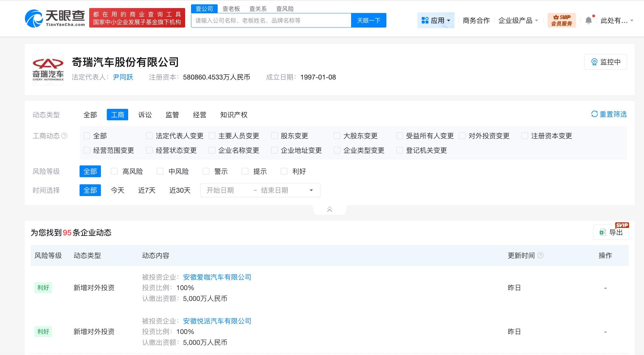644x355 pixels.
Task: Click the reset filter refresh icon
Action: coord(594,114)
